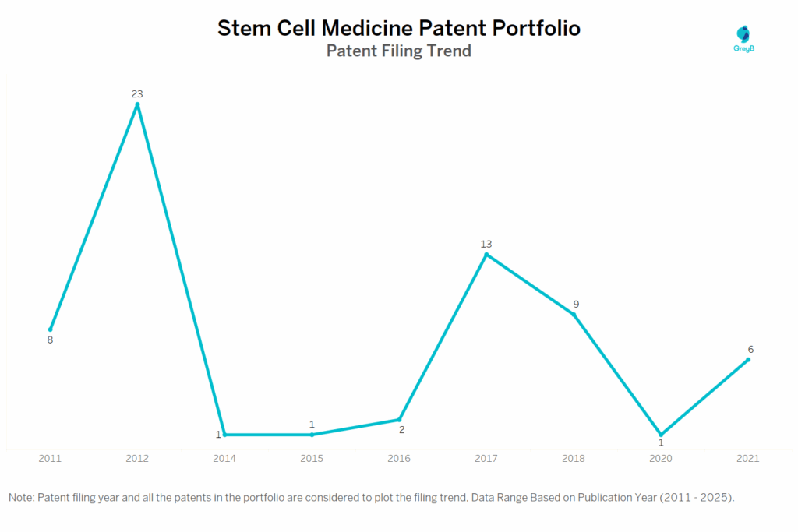The width and height of the screenshot is (798, 532).
Task: Click the 2014 data point on line
Action: pos(224,435)
